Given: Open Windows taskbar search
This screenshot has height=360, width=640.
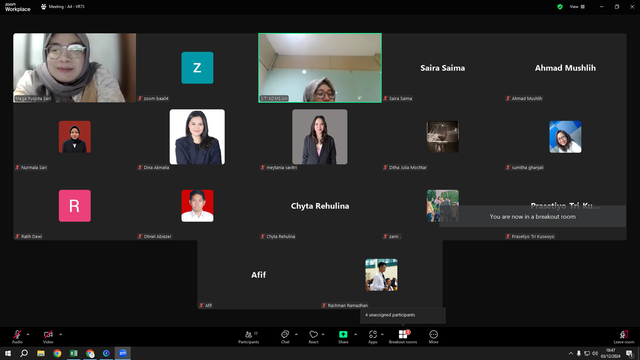Looking at the screenshot, I should [x=24, y=353].
